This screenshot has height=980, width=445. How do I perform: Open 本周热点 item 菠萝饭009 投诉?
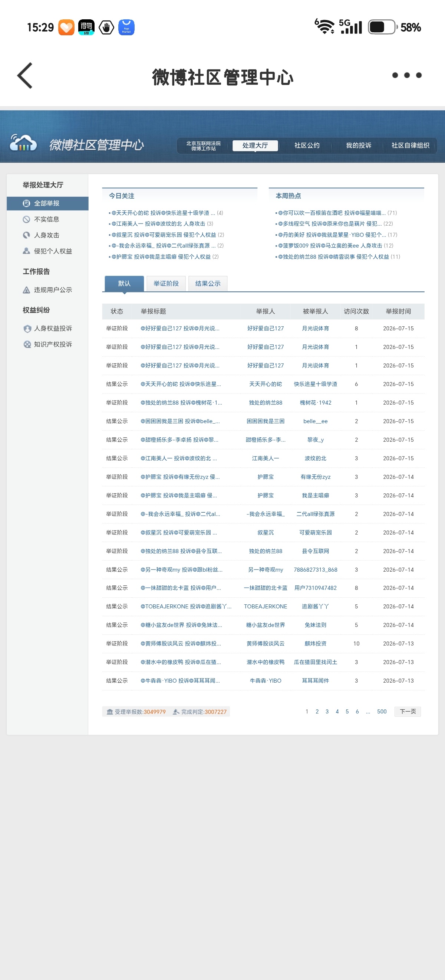point(330,246)
